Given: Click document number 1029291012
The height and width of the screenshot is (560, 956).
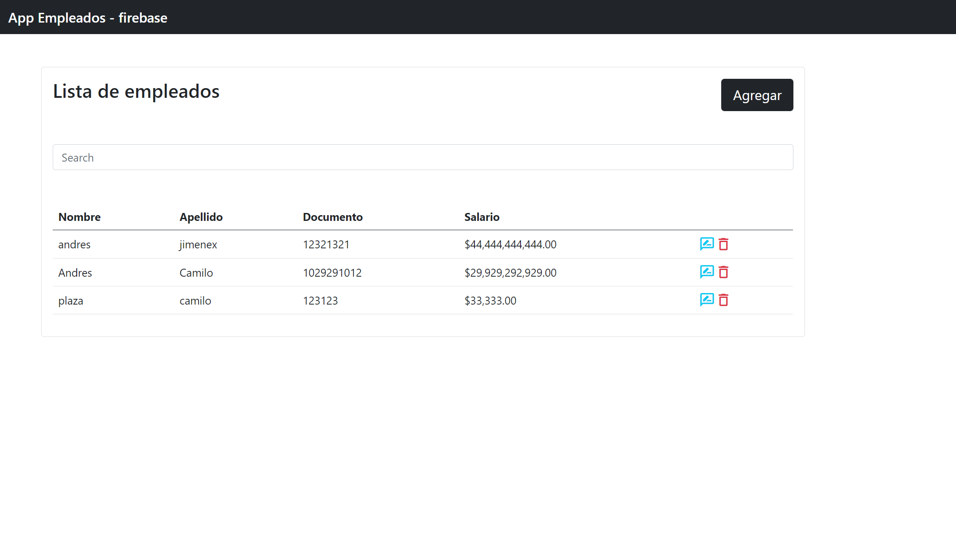Looking at the screenshot, I should 332,273.
